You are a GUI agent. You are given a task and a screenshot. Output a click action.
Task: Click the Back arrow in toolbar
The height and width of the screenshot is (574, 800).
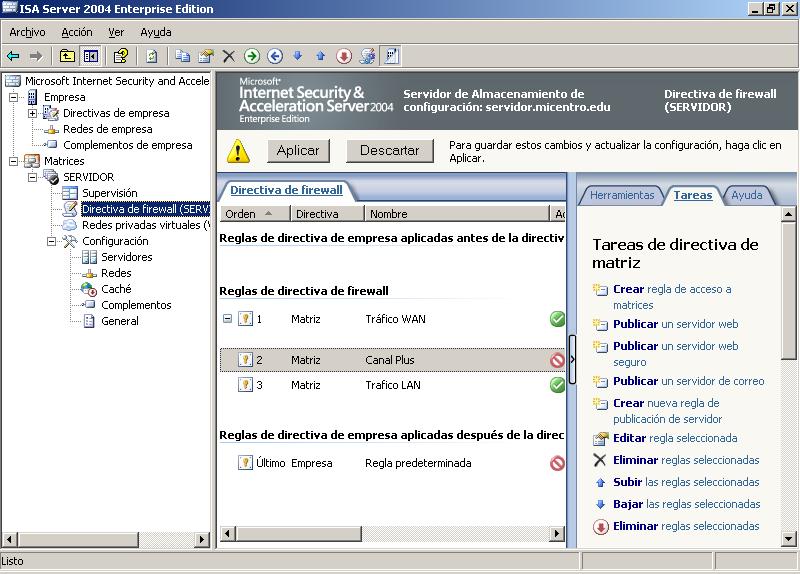pos(13,56)
